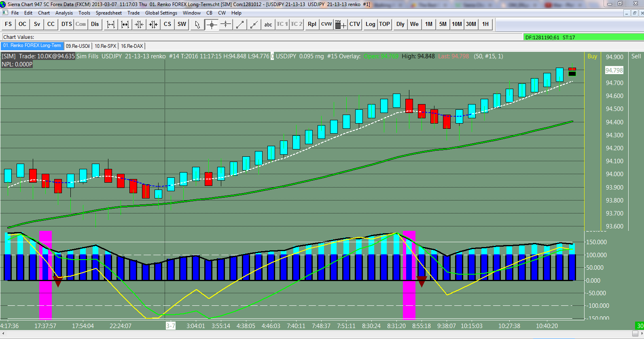644x339 pixels.
Task: Switch chart to 10M timeframe
Action: click(457, 24)
